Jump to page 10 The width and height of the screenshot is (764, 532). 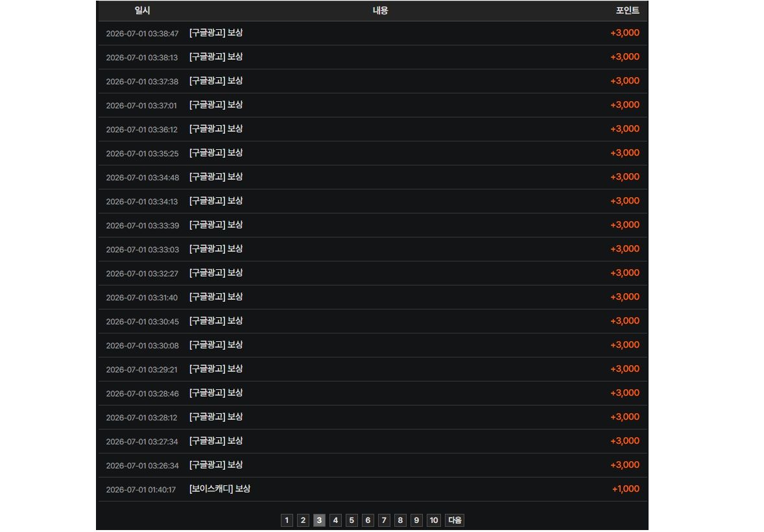pyautogui.click(x=434, y=520)
